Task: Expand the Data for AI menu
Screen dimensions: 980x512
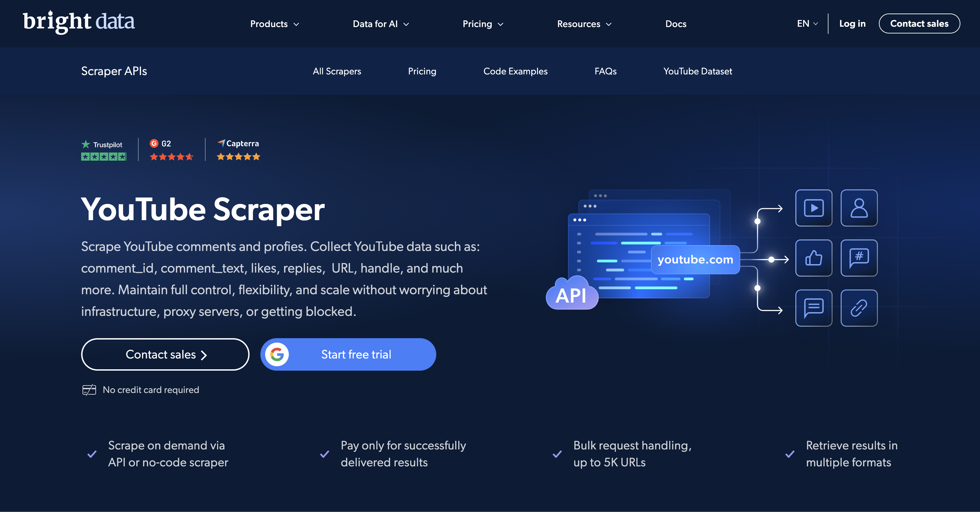Action: pos(380,24)
